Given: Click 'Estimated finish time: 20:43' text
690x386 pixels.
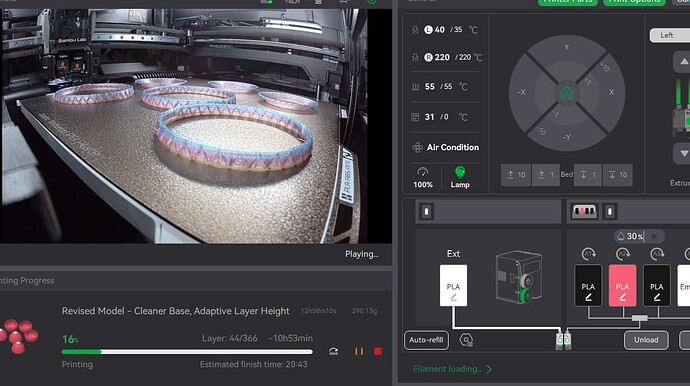Looking at the screenshot, I should coord(253,364).
